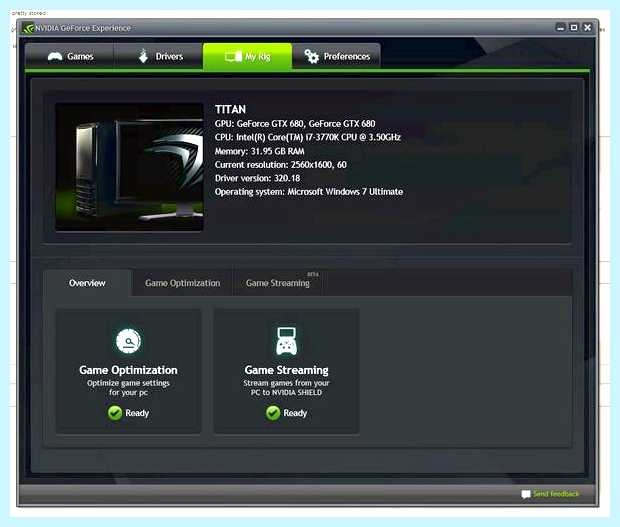Click the gamepad icon on Games tab
620x527 pixels.
pyautogui.click(x=55, y=57)
